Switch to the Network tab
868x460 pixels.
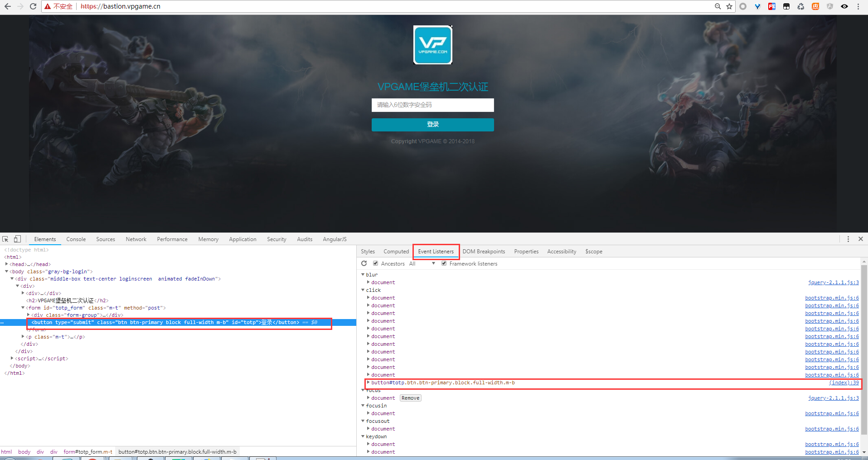pyautogui.click(x=136, y=239)
